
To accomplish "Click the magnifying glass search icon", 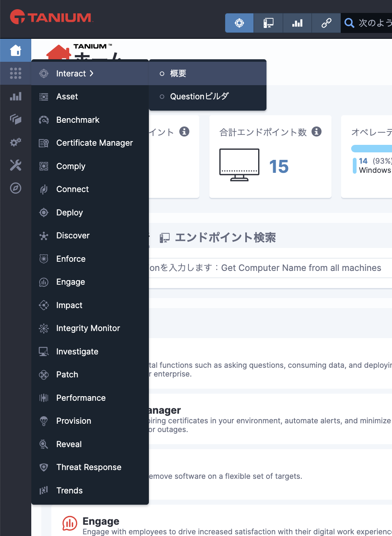I will click(349, 23).
